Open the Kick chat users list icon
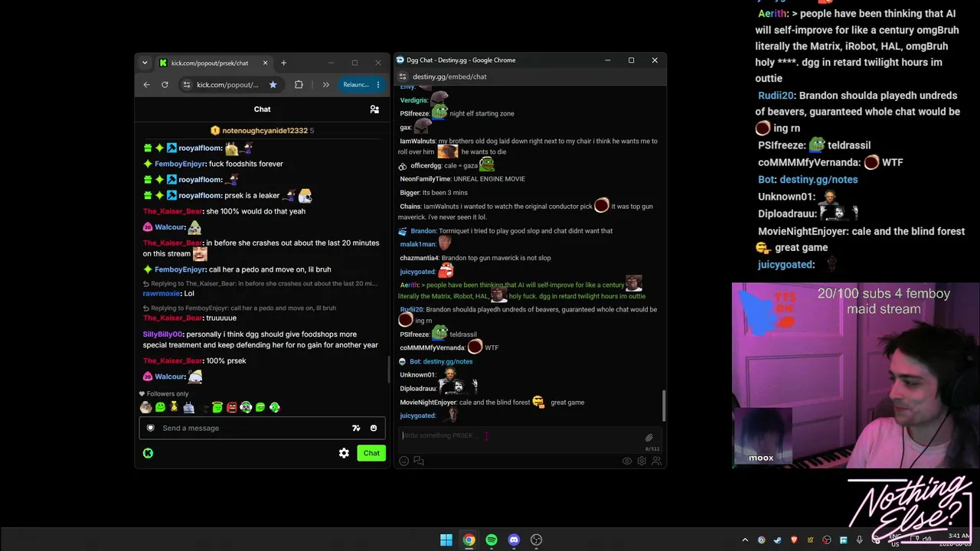The width and height of the screenshot is (980, 551). (x=374, y=109)
